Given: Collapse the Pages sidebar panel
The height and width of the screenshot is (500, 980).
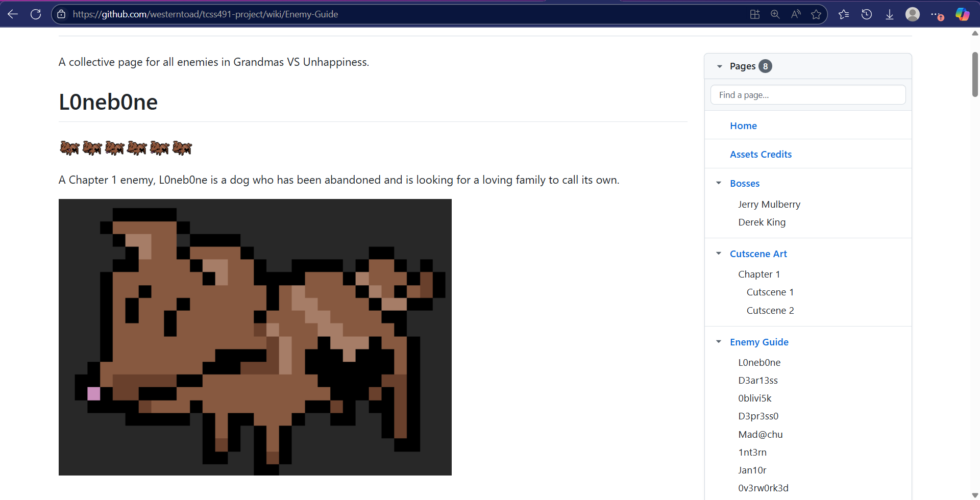Looking at the screenshot, I should 720,66.
